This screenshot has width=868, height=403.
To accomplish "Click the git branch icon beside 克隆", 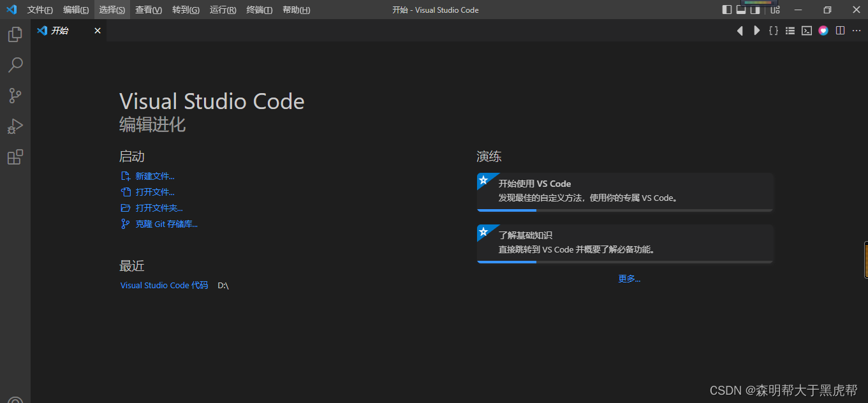I will (126, 224).
